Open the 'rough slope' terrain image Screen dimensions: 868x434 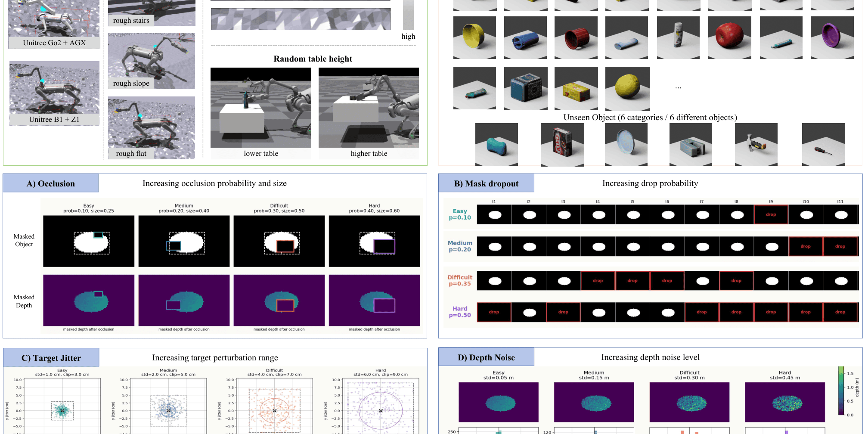(152, 61)
